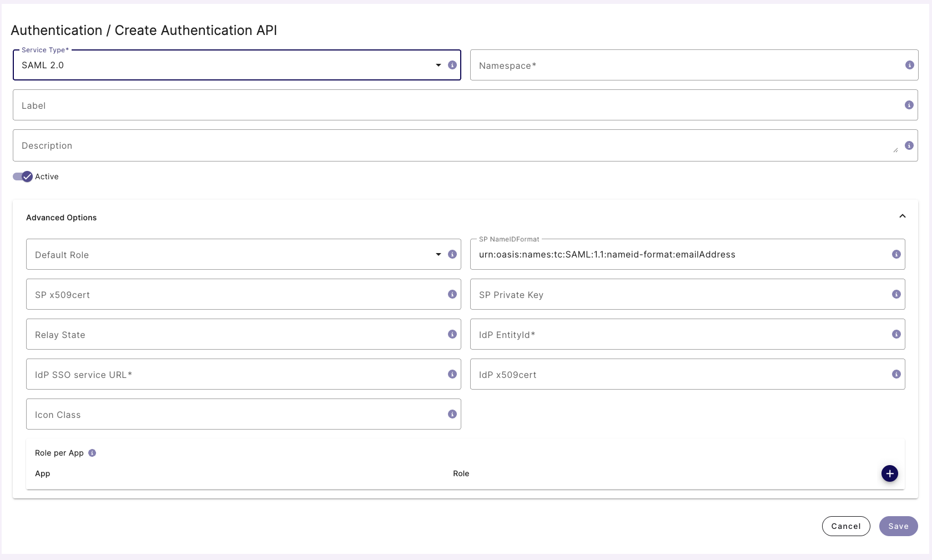
Task: View the IdP EntityId info icon
Action: pos(896,335)
